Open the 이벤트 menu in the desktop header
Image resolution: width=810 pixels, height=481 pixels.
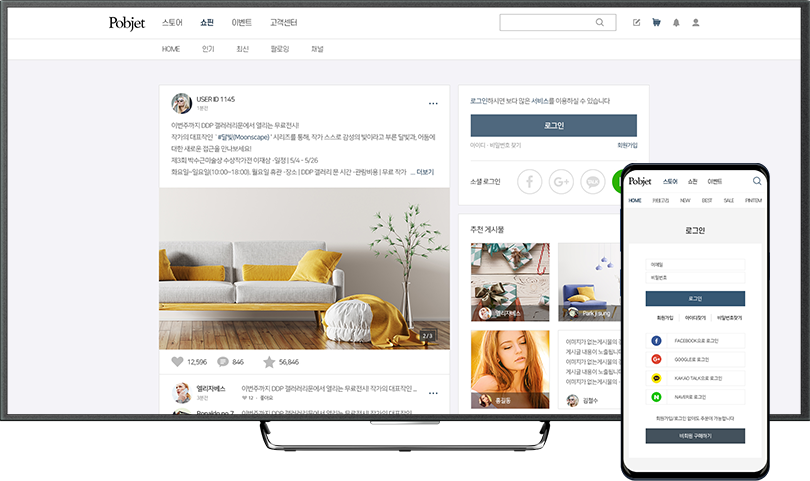pos(242,22)
